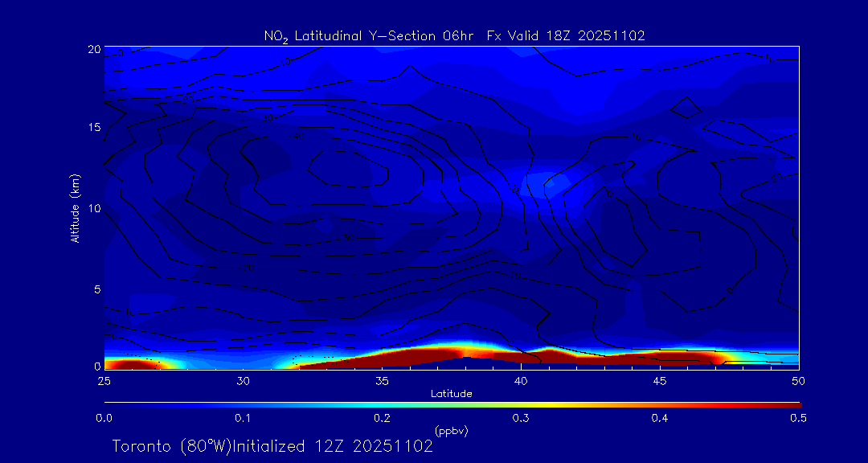Click the '(ppbv)' units label

tap(452, 431)
